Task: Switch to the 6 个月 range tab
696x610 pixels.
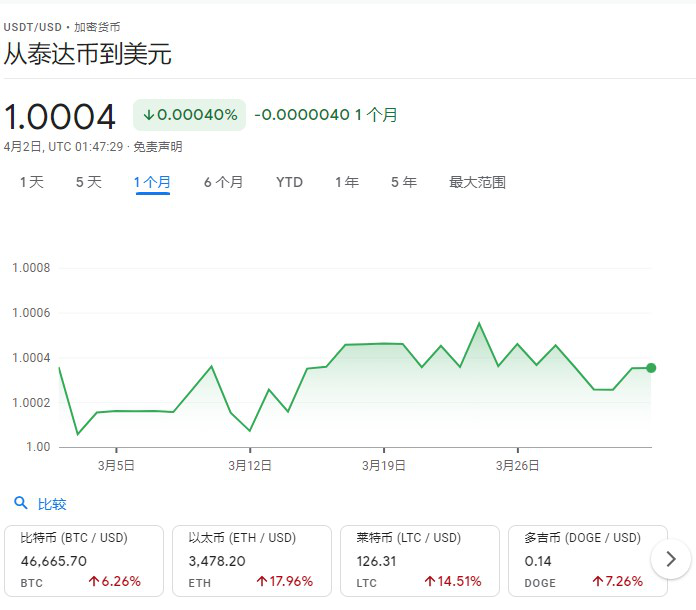Action: 223,182
